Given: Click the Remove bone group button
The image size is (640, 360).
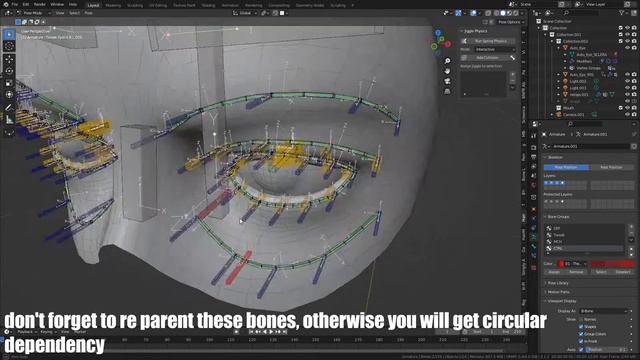Looking at the screenshot, I should [x=576, y=272].
